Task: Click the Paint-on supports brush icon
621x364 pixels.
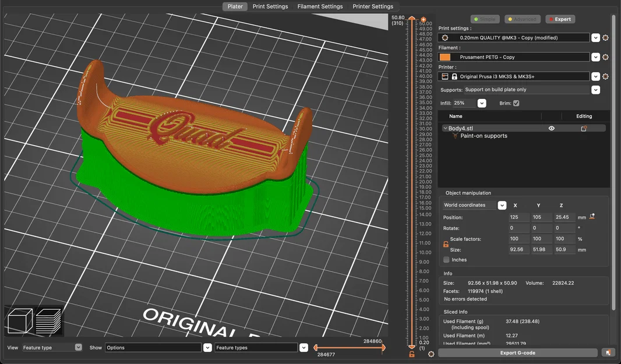Action: tap(454, 136)
